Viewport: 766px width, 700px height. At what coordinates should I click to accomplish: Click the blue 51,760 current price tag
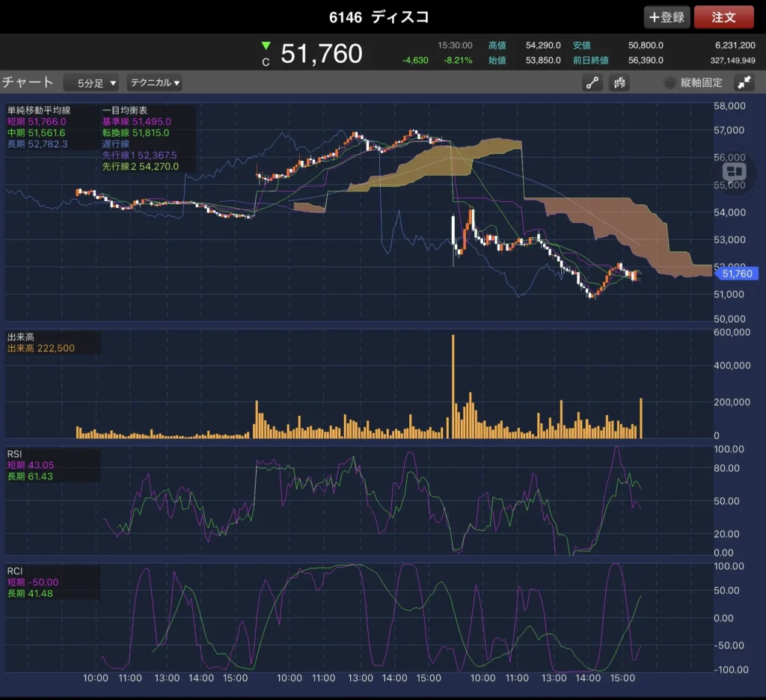click(737, 274)
